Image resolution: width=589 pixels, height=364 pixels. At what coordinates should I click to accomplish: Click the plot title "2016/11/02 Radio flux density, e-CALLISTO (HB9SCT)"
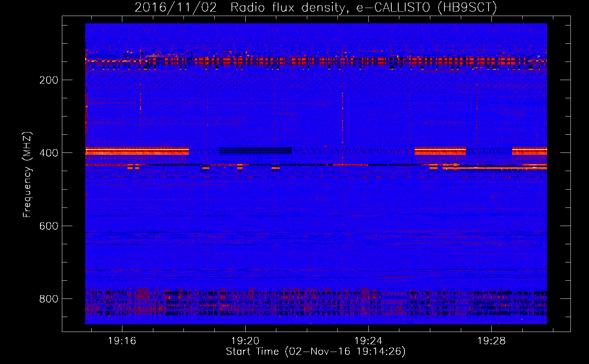pos(316,7)
